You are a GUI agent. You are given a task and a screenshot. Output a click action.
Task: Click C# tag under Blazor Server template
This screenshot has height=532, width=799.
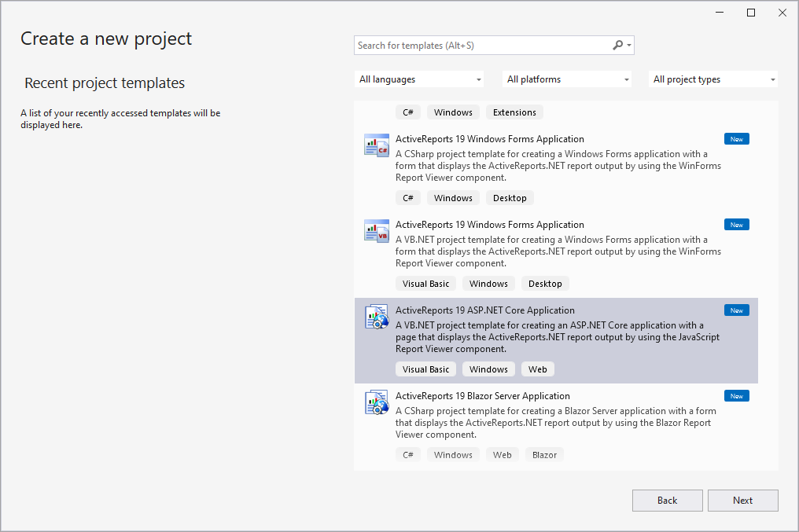(x=407, y=455)
